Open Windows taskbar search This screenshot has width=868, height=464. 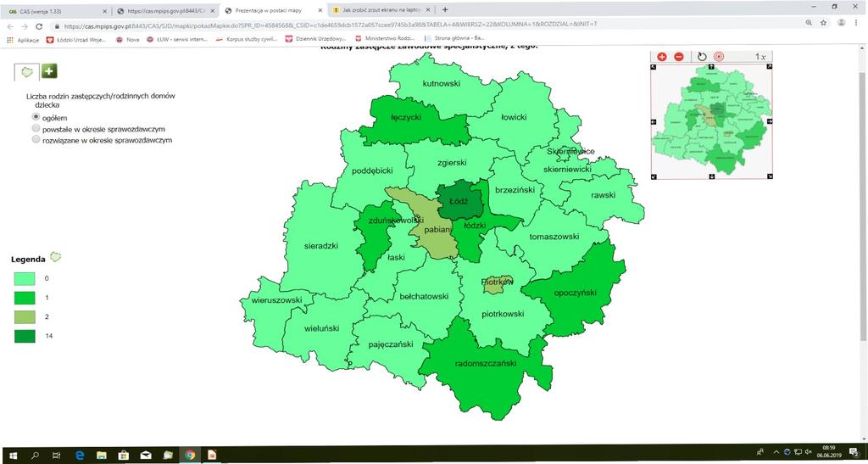coord(34,455)
